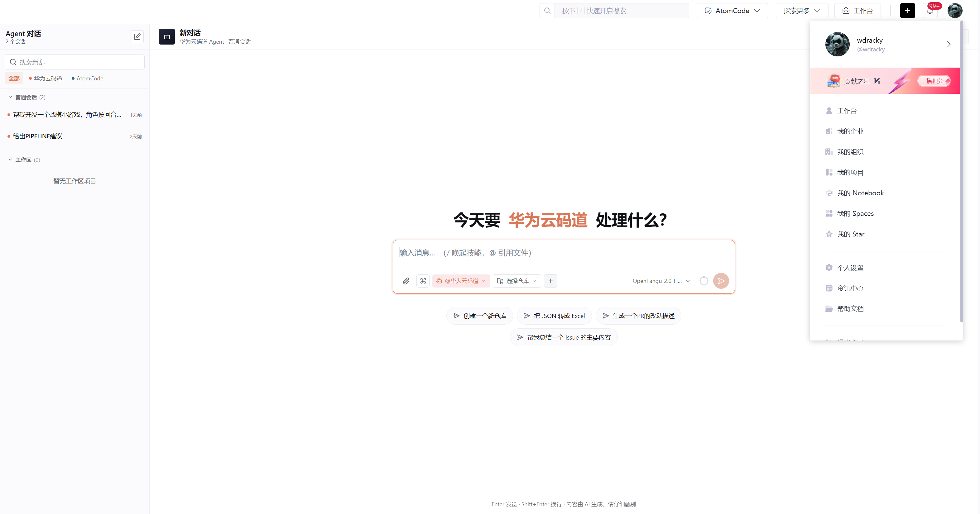
Task: Click the plus icon in message toolbar
Action: pyautogui.click(x=550, y=281)
